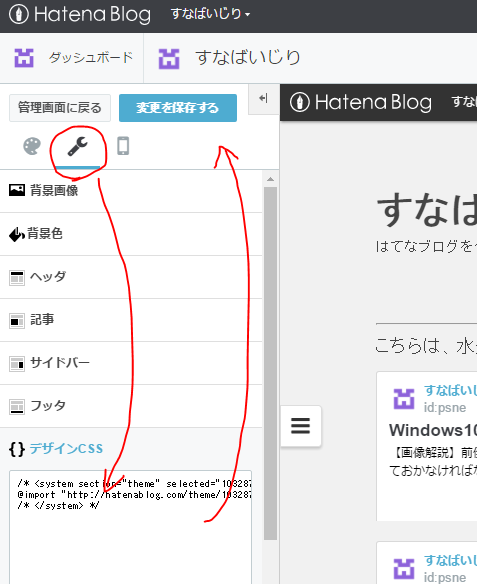This screenshot has width=477, height=584.
Task: Switch to the smartphone design tab
Action: point(123,146)
